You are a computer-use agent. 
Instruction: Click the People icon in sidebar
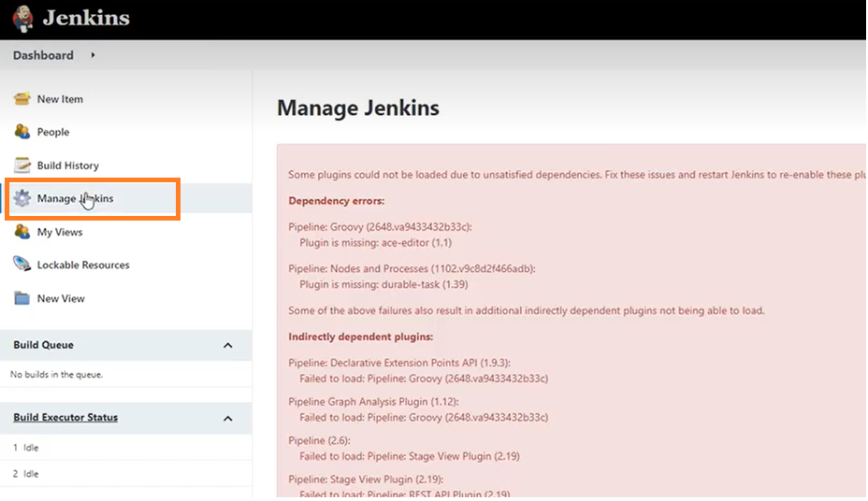tap(22, 132)
